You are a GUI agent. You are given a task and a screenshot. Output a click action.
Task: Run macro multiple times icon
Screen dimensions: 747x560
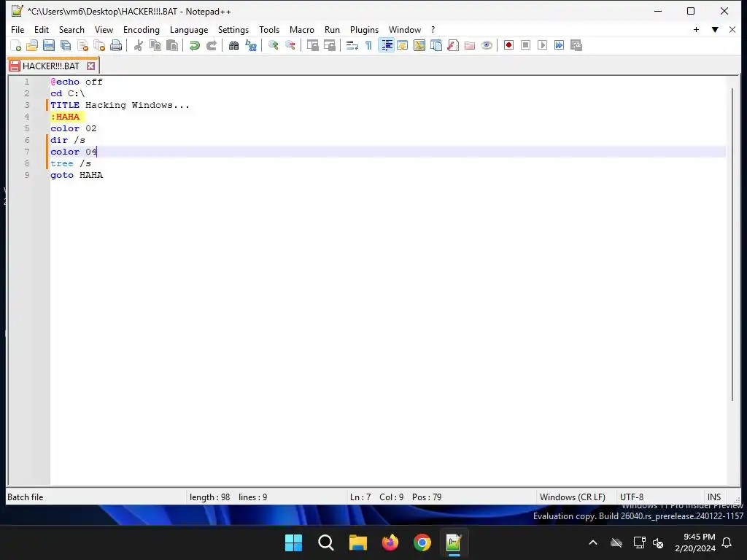[x=560, y=45]
